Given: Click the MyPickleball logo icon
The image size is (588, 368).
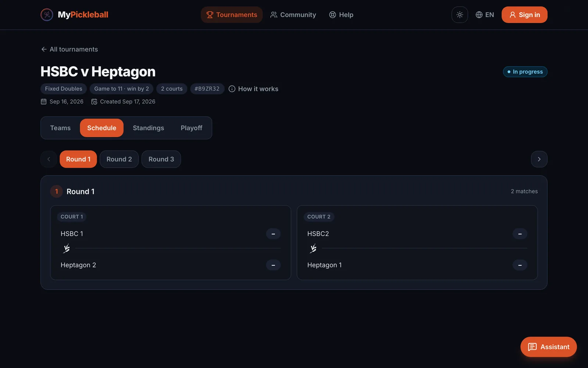Looking at the screenshot, I should [47, 15].
